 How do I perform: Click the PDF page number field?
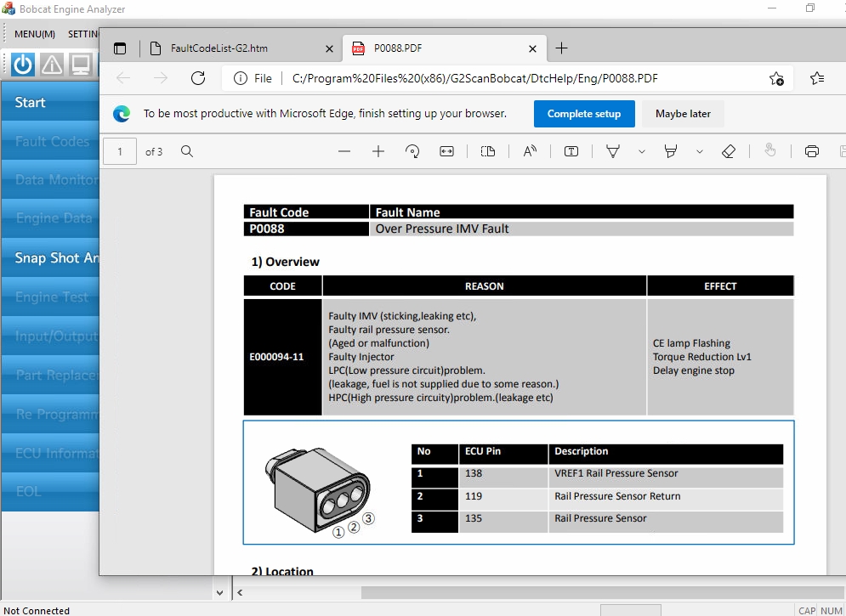120,151
